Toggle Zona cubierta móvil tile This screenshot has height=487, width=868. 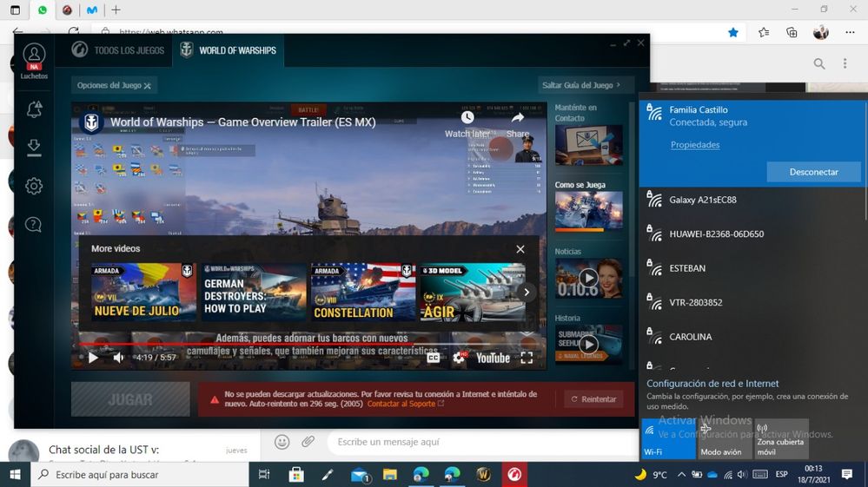pyautogui.click(x=781, y=439)
